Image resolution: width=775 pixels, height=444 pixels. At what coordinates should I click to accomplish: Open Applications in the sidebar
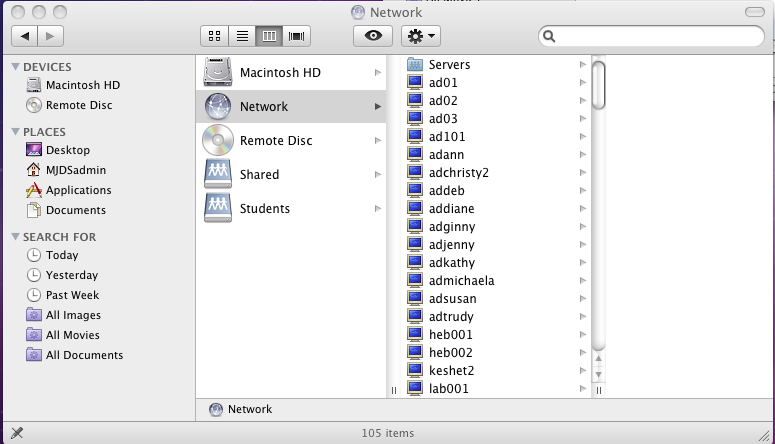(69, 190)
